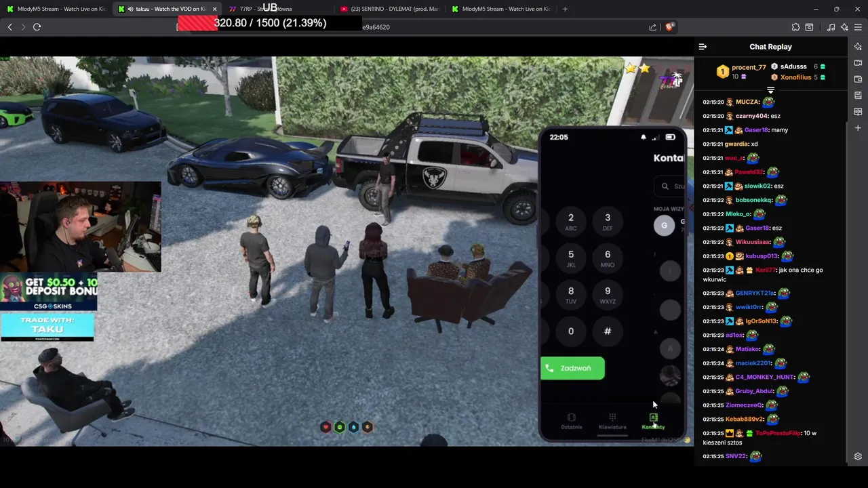Open wallet icon in right sidebar
This screenshot has height=488, width=868.
tap(858, 79)
